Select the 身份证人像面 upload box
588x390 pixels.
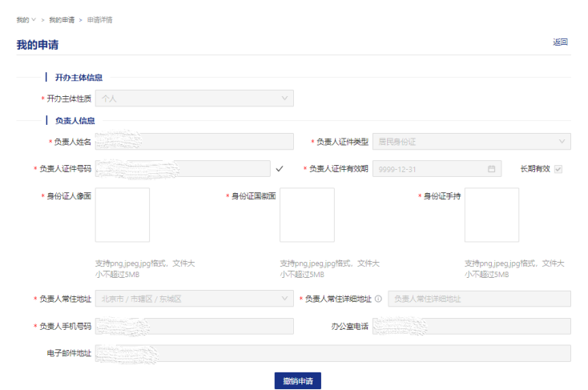pos(123,215)
